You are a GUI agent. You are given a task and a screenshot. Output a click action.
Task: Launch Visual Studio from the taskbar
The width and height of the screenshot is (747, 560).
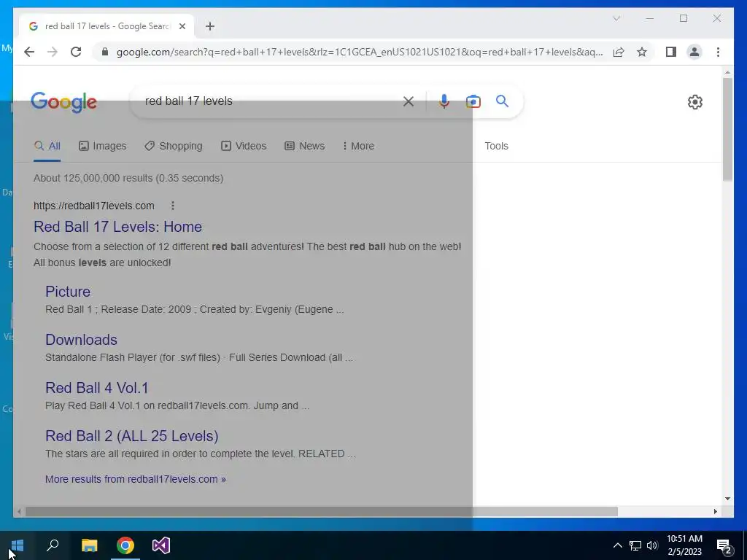(x=161, y=545)
